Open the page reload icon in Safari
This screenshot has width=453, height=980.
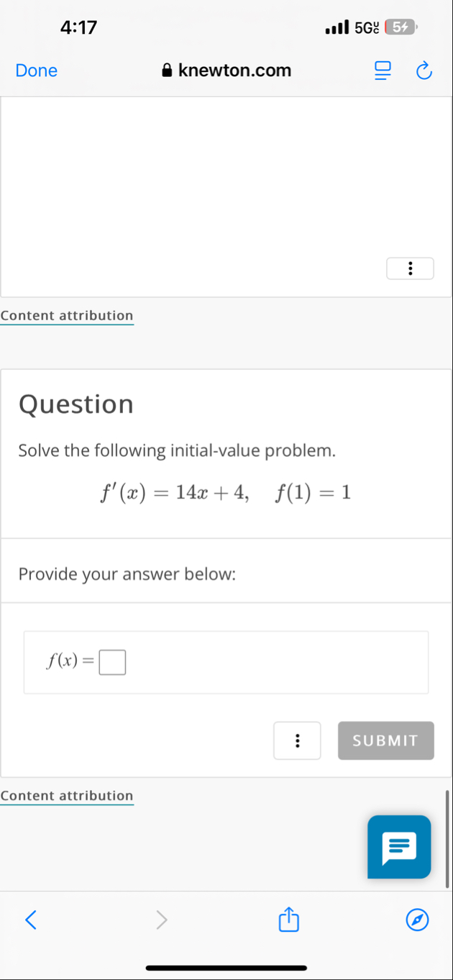pyautogui.click(x=424, y=71)
